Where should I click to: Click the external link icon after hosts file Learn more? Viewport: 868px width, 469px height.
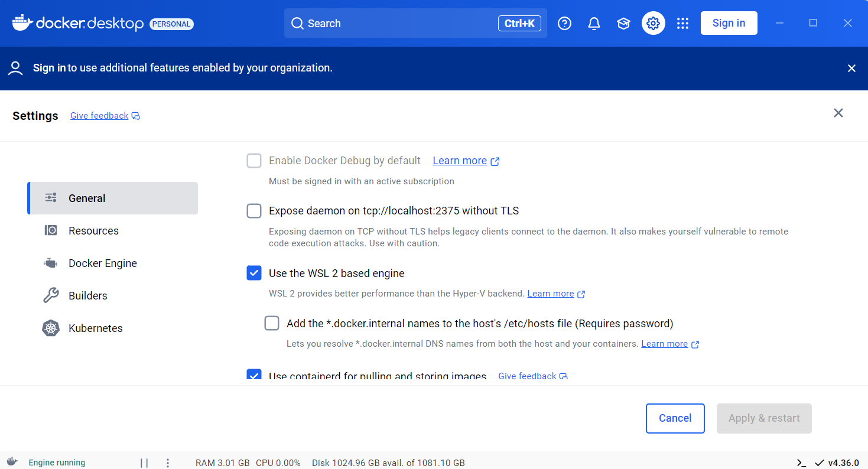pyautogui.click(x=695, y=344)
